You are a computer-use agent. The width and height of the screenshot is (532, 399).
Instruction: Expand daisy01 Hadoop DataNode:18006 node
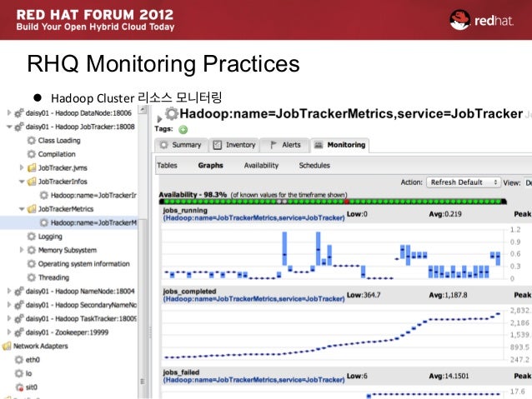tap(9, 113)
